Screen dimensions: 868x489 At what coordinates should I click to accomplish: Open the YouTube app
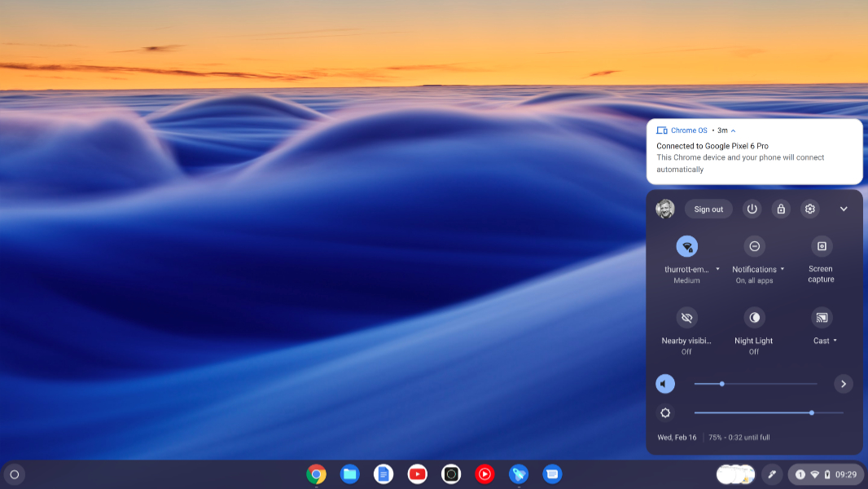(x=417, y=474)
